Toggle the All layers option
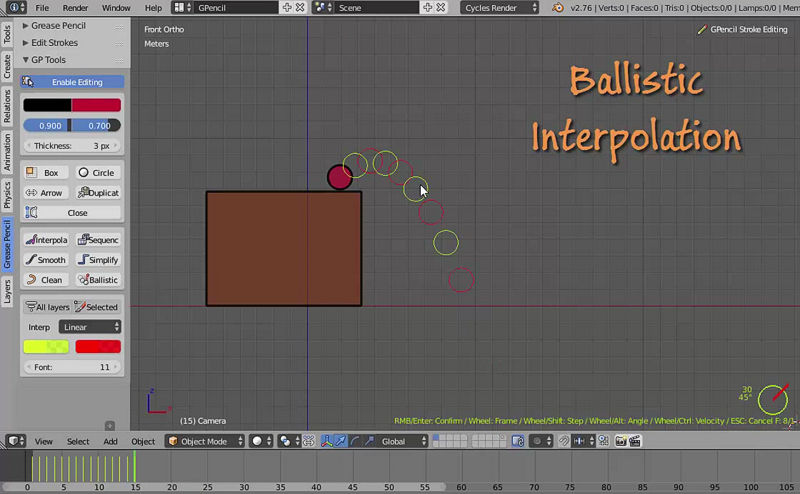The width and height of the screenshot is (800, 494). click(46, 307)
